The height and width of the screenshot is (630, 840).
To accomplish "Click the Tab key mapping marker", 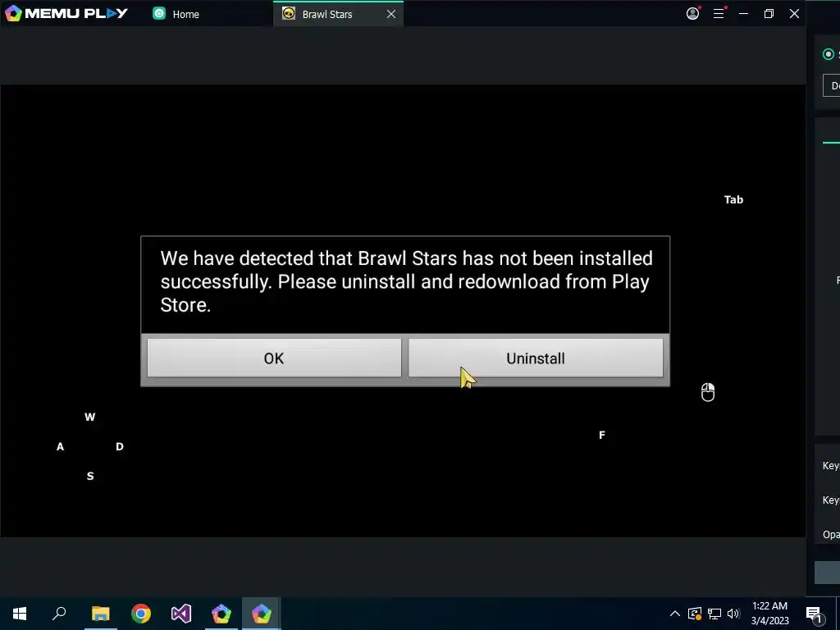I will (x=733, y=199).
